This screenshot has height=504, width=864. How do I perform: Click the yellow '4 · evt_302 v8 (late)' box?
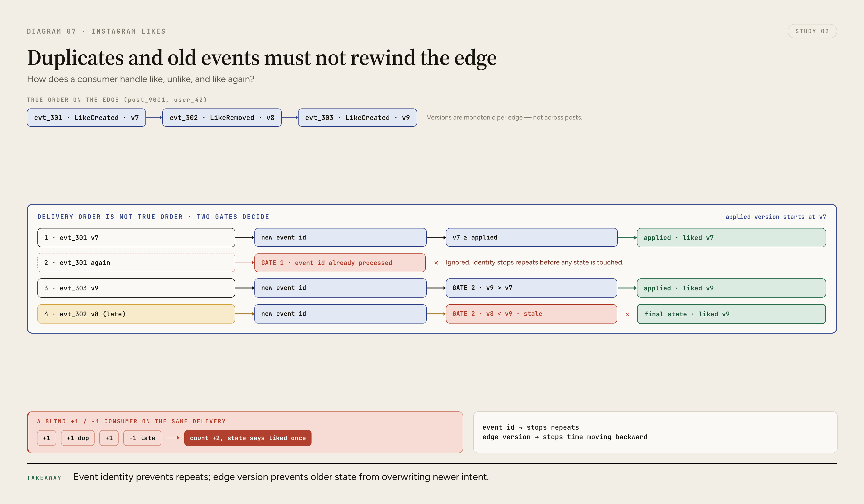click(x=136, y=314)
